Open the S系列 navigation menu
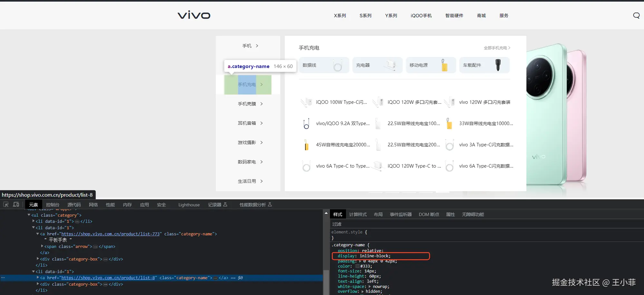This screenshot has height=295, width=644. point(366,15)
